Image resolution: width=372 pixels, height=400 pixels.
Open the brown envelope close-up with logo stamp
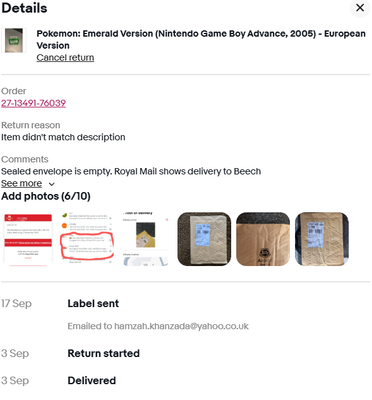click(x=263, y=239)
